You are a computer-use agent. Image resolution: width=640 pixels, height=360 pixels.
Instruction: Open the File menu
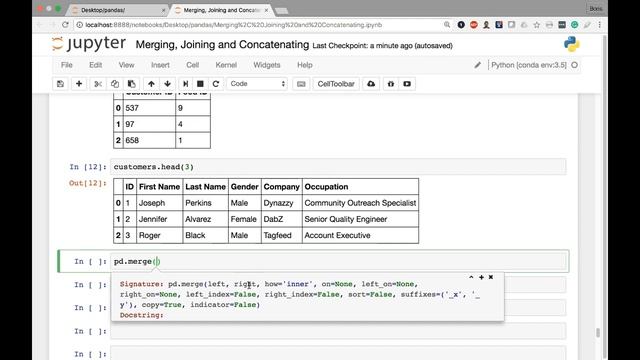point(67,65)
